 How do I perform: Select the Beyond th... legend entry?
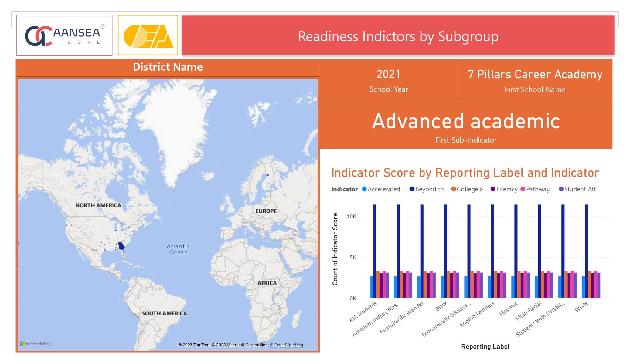(x=429, y=189)
